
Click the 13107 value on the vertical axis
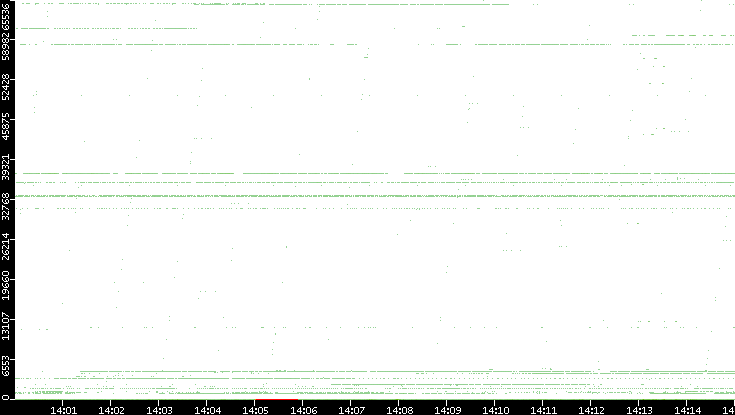pos(6,325)
